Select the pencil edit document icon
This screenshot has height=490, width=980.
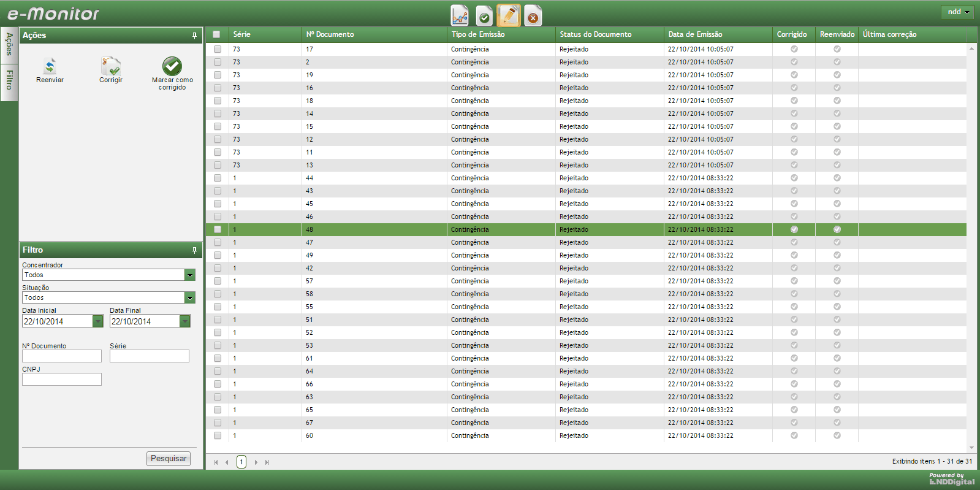point(509,16)
